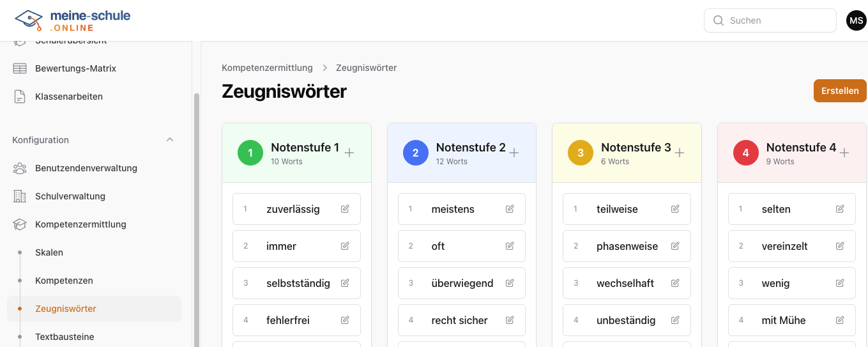
Task: Edit the word 'wechselhaft'
Action: click(675, 283)
